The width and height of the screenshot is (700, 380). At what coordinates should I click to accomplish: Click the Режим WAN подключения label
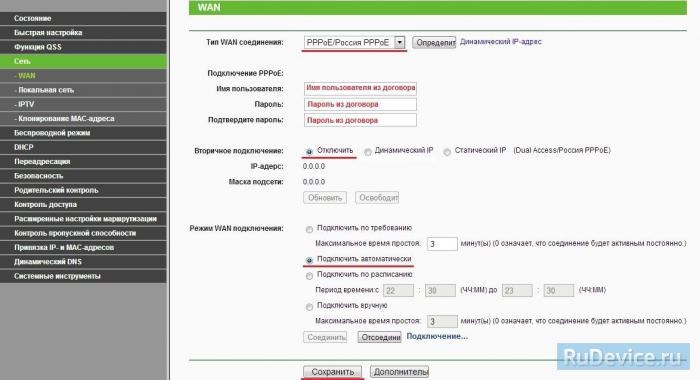[236, 228]
